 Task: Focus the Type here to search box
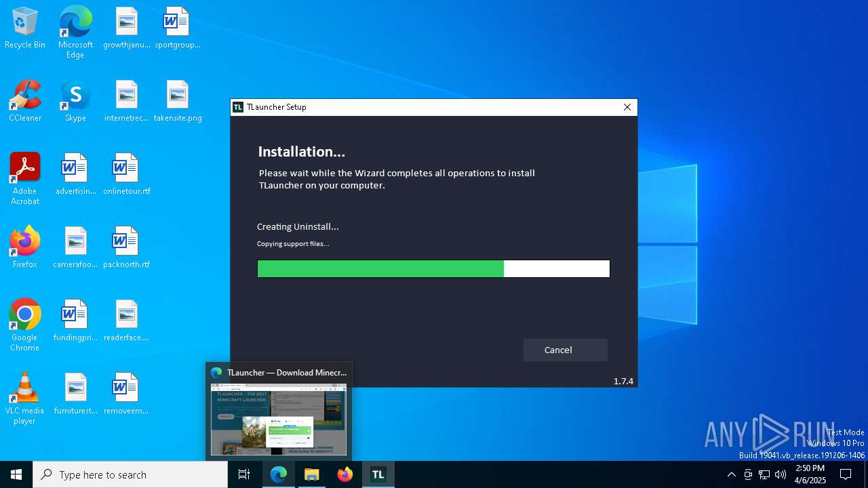click(130, 474)
